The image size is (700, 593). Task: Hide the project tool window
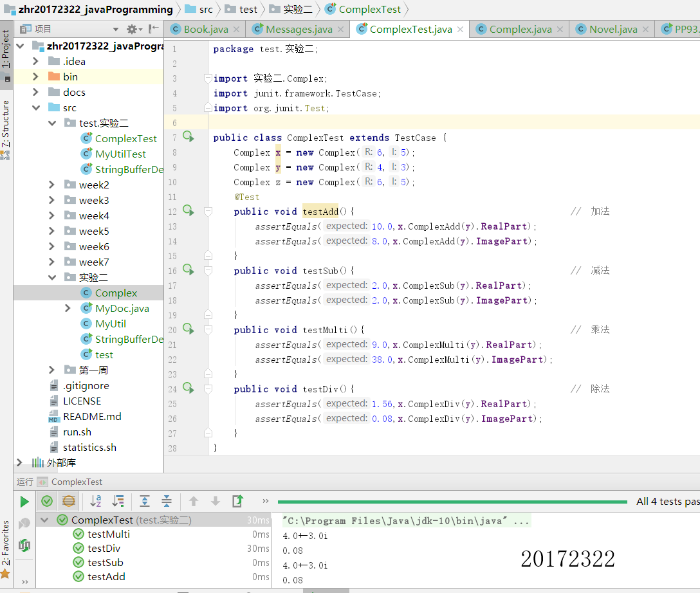coord(154,29)
